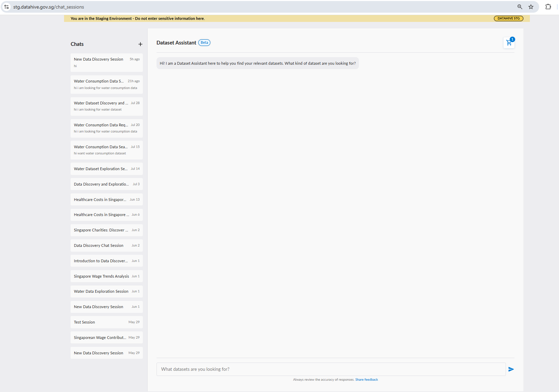The width and height of the screenshot is (559, 392).
Task: View site information icon in address bar
Action: [7, 7]
